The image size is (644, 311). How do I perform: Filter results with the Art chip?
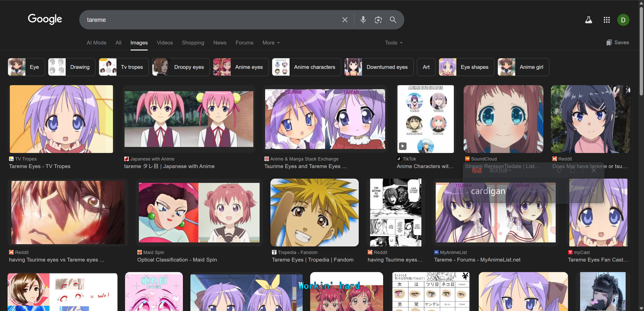[x=426, y=67]
